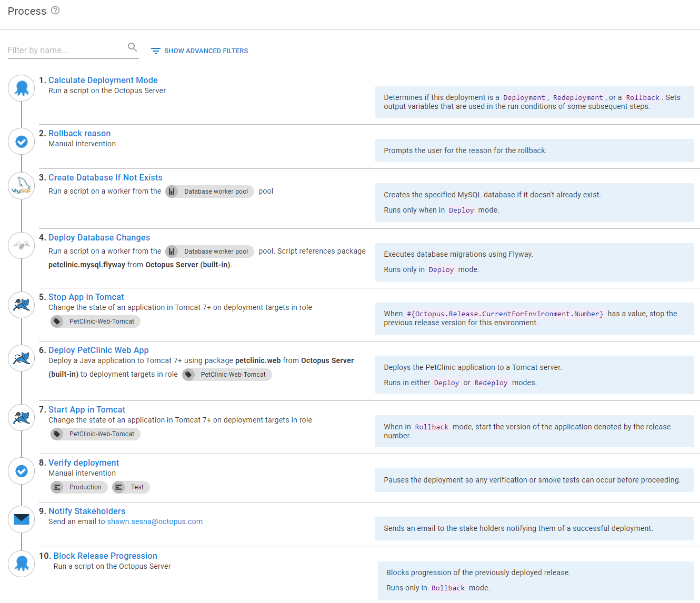Click the Tomcat icon for Stop App in Tomcat

click(x=21, y=304)
